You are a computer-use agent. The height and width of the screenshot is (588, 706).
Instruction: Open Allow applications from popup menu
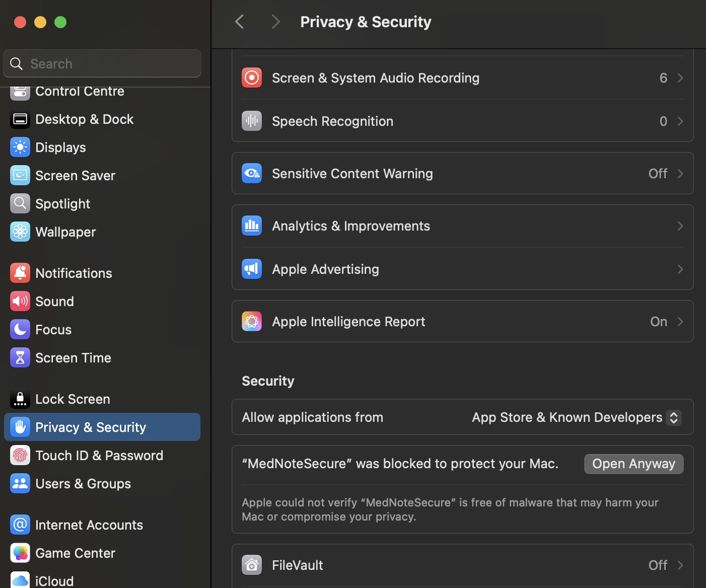(576, 417)
